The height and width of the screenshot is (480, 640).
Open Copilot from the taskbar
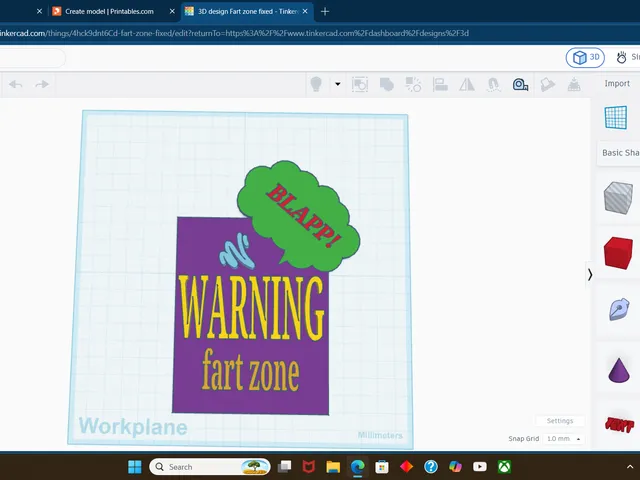[x=455, y=467]
